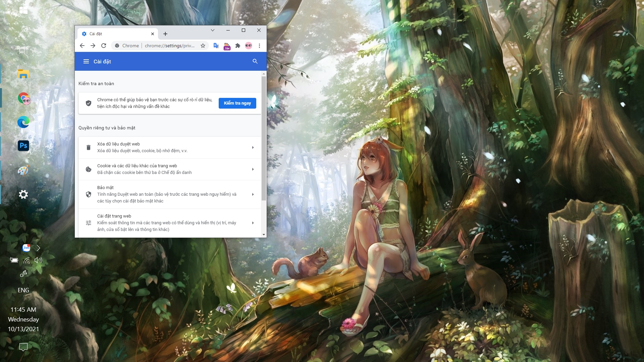Click the Chrome site info chip
Viewport: 644px width, 362px height.
coord(127,46)
